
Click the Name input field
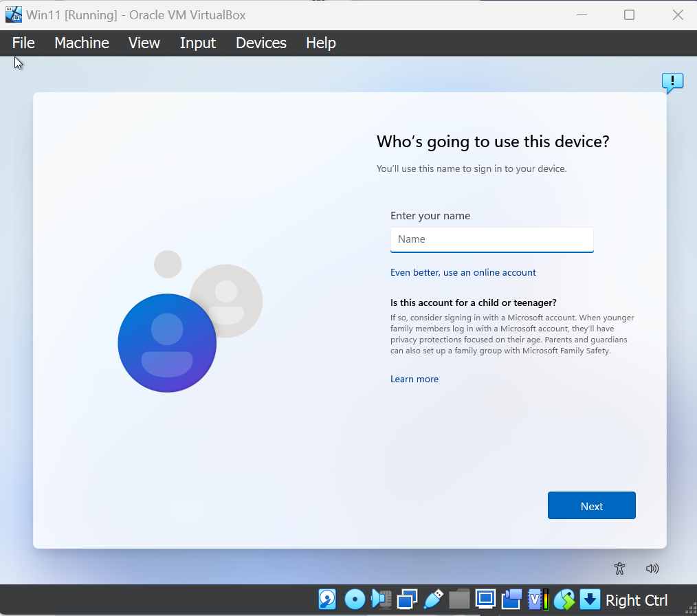pos(491,239)
